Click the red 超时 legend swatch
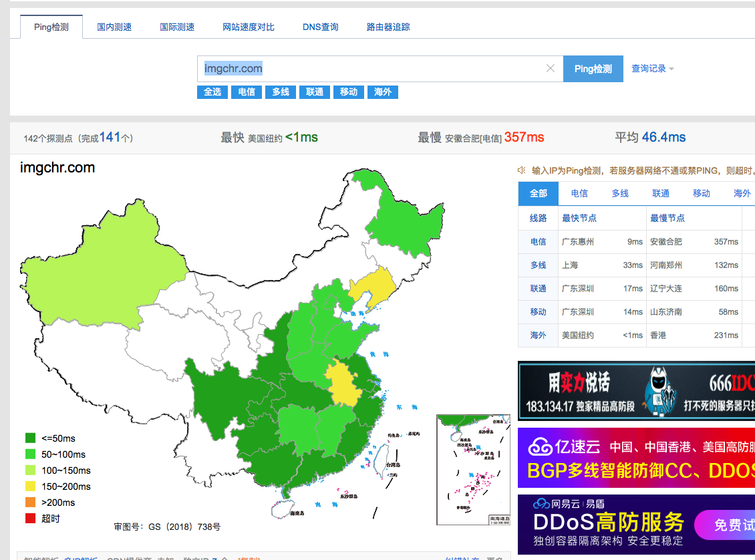755x560 pixels. pyautogui.click(x=30, y=519)
